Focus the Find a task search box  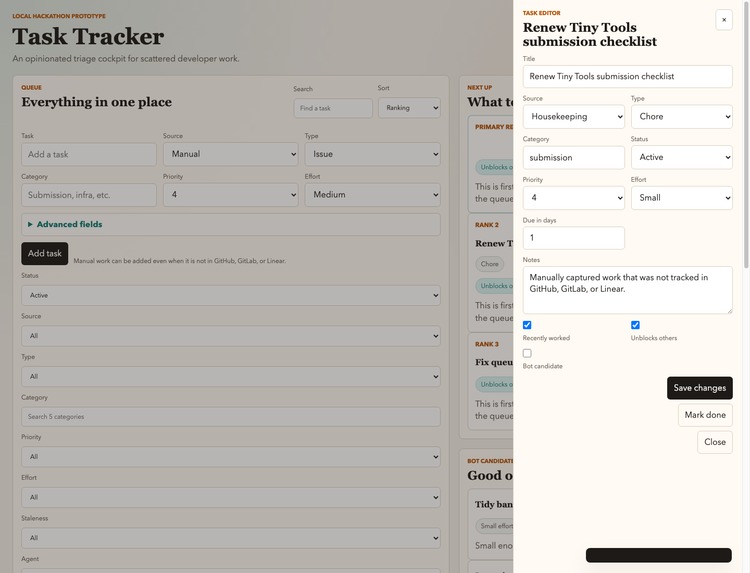(x=333, y=108)
